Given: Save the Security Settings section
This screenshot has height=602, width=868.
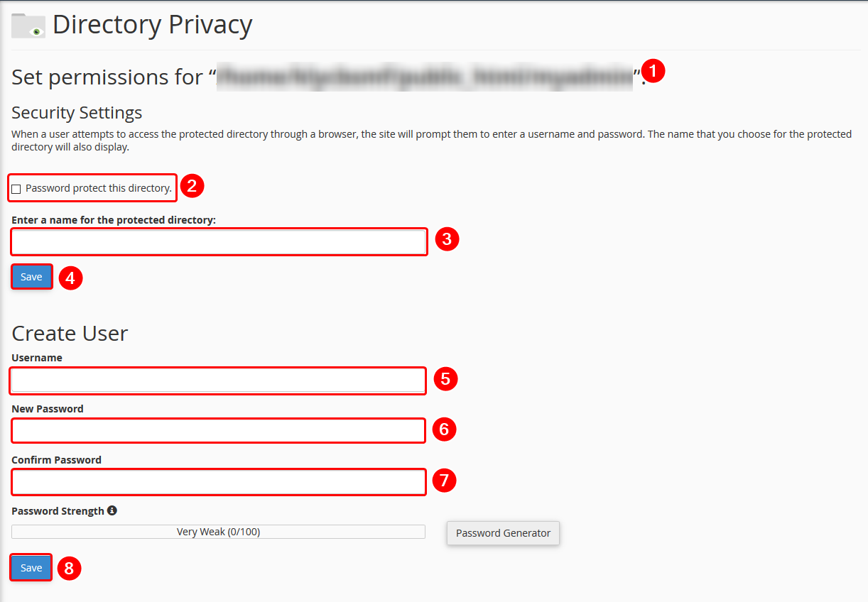Looking at the screenshot, I should tap(31, 277).
